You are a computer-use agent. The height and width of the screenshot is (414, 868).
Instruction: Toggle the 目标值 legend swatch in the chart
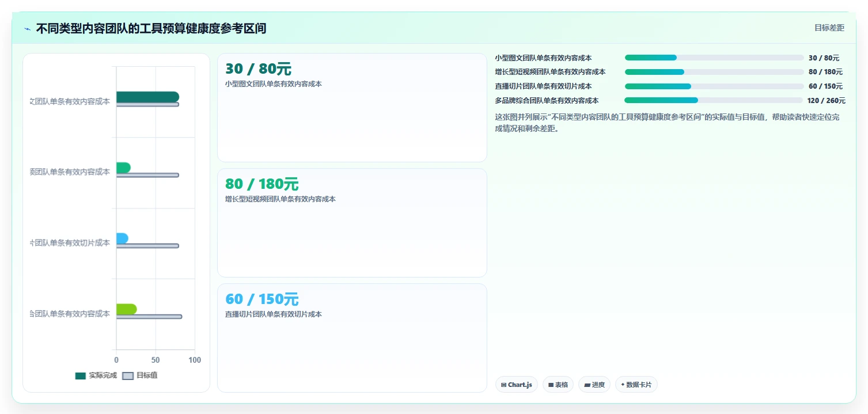pos(128,375)
